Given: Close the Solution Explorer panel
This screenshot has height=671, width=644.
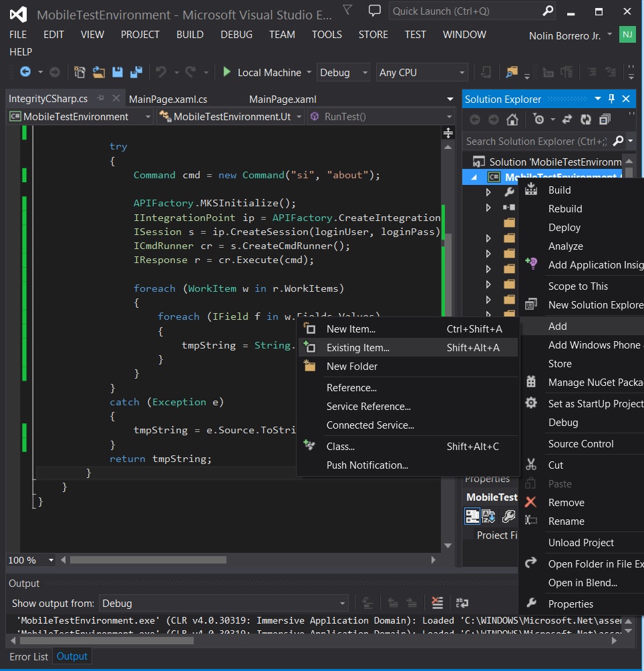Looking at the screenshot, I should pos(626,99).
